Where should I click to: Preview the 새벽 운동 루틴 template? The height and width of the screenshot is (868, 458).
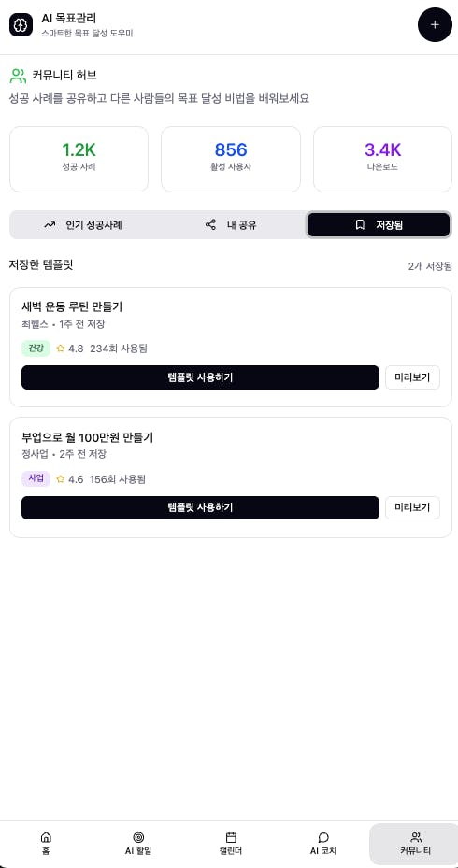click(412, 377)
